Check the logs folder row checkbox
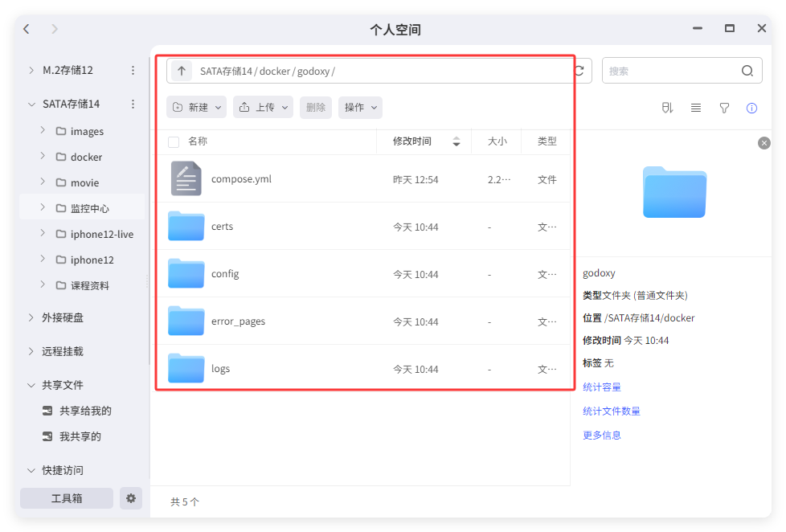The image size is (786, 532). pos(173,368)
